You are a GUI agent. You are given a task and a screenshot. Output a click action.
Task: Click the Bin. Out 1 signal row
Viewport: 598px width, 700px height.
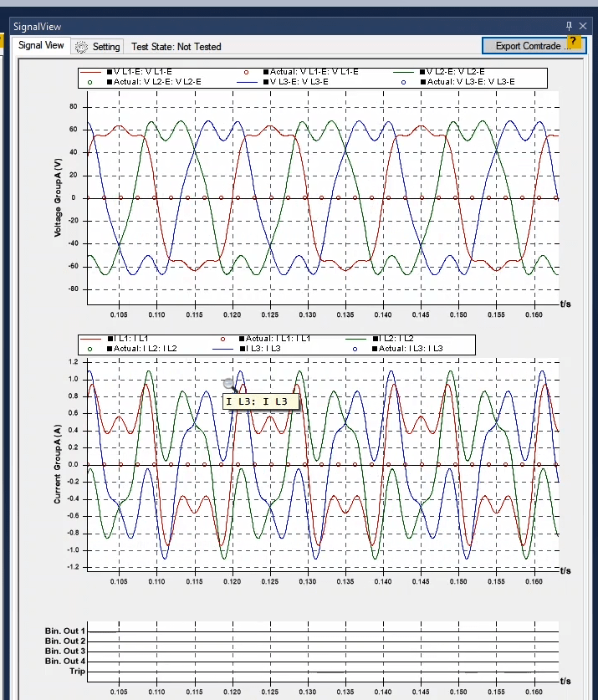[65, 631]
